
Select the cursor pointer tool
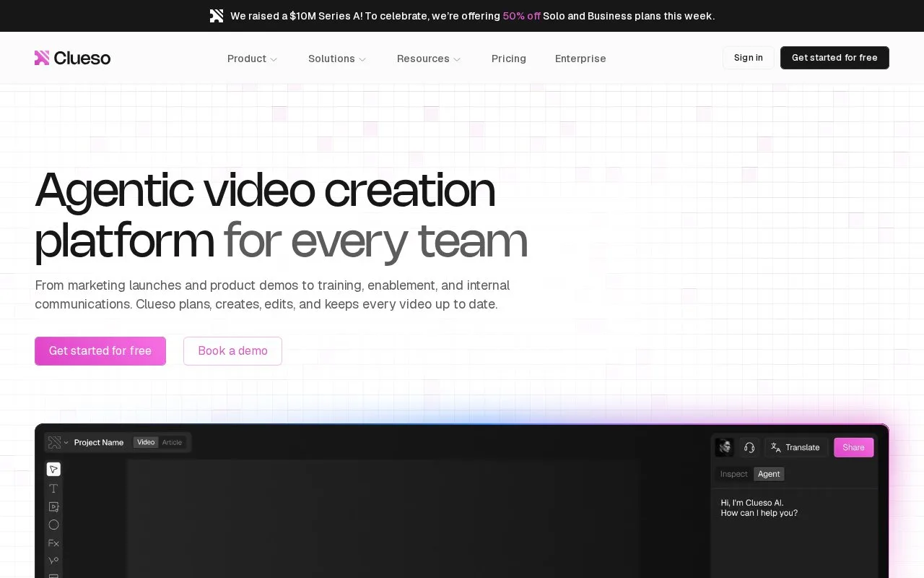pyautogui.click(x=53, y=470)
